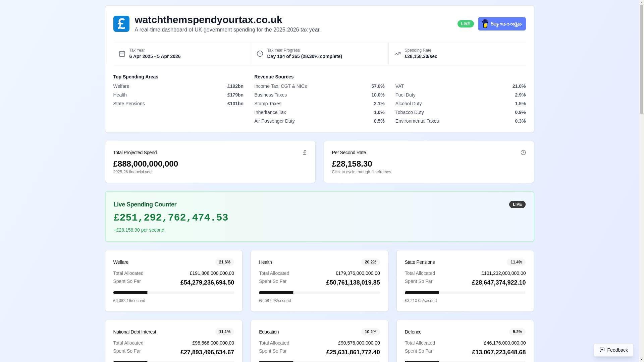Click the clock icon beside Tax Year Progress
Viewport: 644px width, 362px height.
(260, 54)
